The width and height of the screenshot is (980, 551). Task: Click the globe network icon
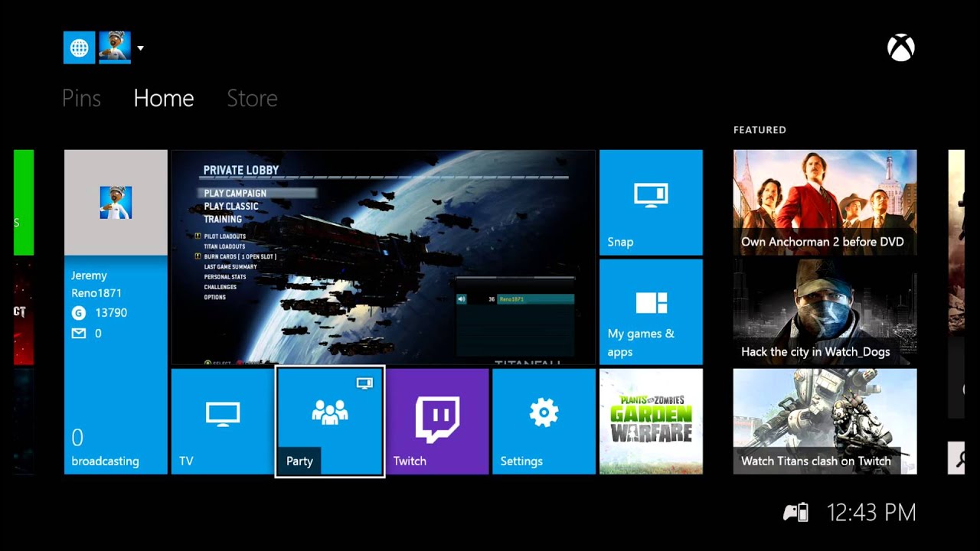(x=80, y=47)
